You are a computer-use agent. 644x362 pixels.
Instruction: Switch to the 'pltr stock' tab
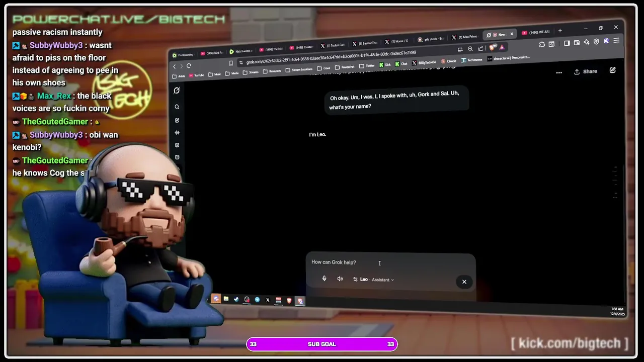(431, 39)
